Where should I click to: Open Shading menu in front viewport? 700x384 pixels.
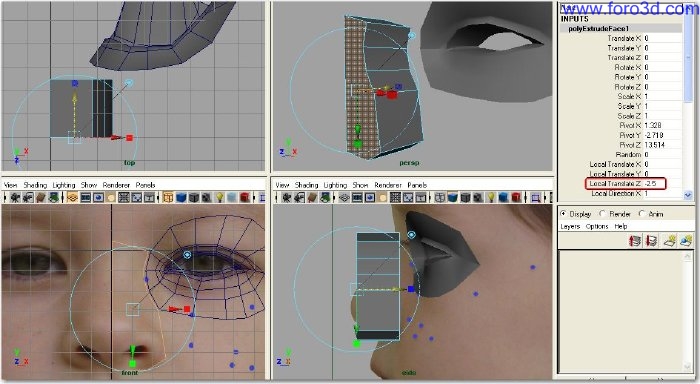(x=35, y=185)
